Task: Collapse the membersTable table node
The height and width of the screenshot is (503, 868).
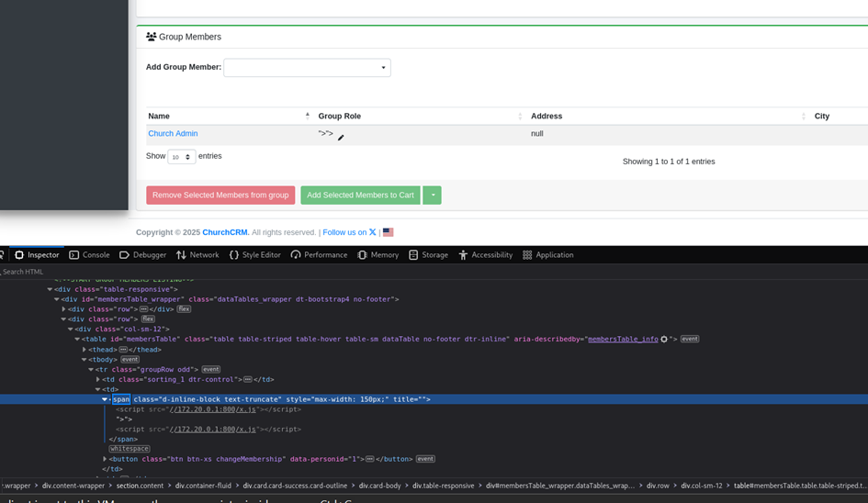Action: point(77,340)
